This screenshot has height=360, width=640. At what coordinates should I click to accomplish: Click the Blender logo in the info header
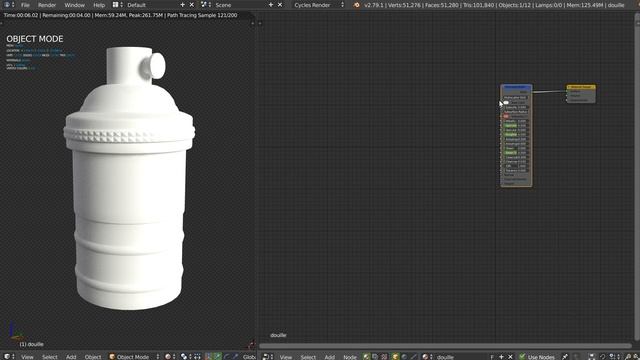pos(357,5)
